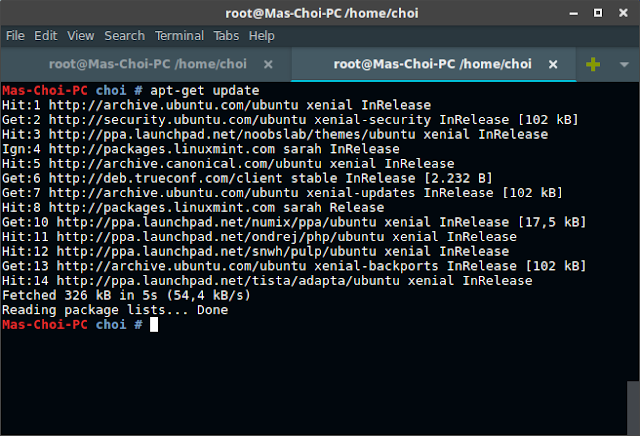Click the Hit:5 archive.canonical.com line
The image size is (640, 436).
click(228, 164)
